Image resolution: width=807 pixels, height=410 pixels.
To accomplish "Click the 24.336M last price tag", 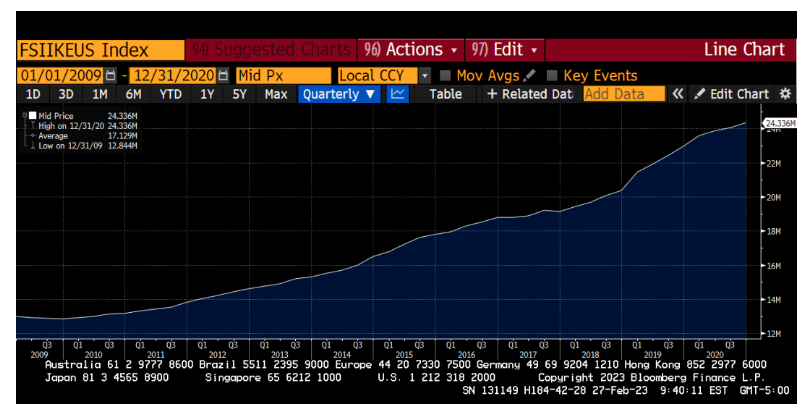I will [x=780, y=123].
